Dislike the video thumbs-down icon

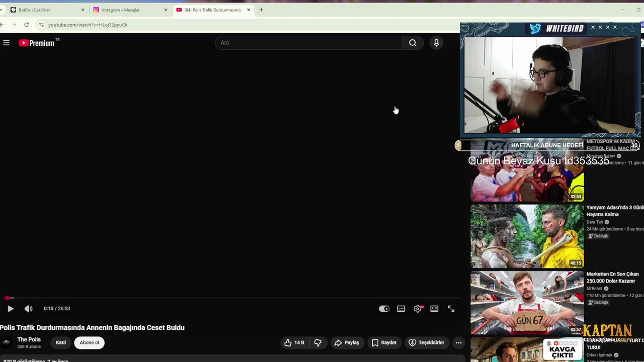pyautogui.click(x=318, y=342)
